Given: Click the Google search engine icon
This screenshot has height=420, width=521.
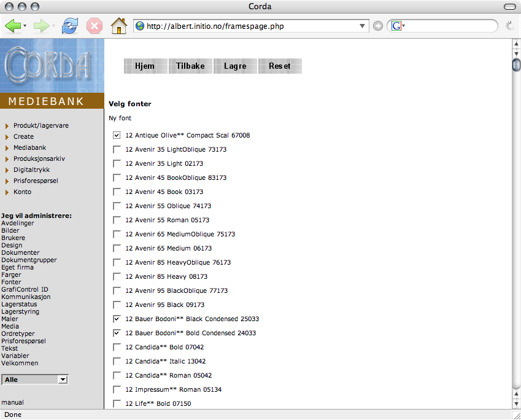Looking at the screenshot, I should point(396,26).
